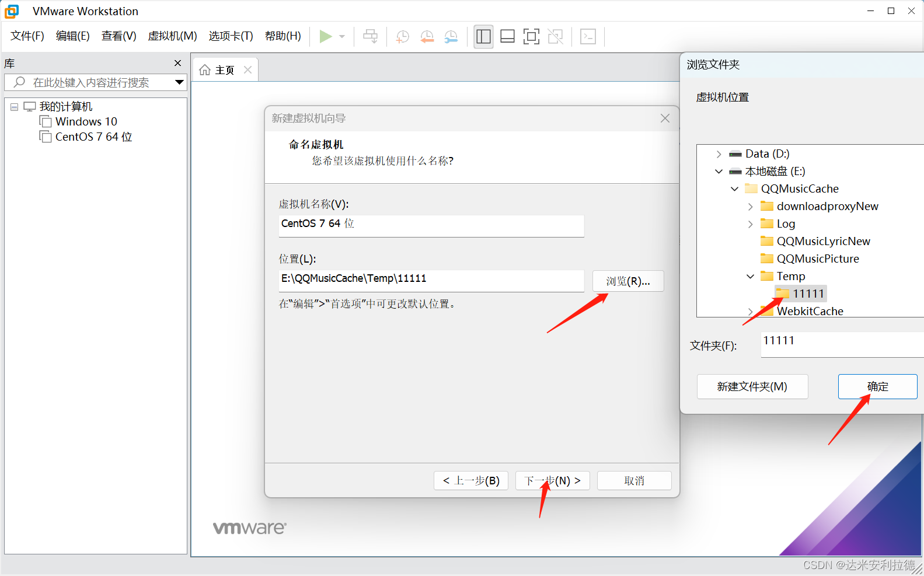Open the 文件(F) menu

pos(27,36)
